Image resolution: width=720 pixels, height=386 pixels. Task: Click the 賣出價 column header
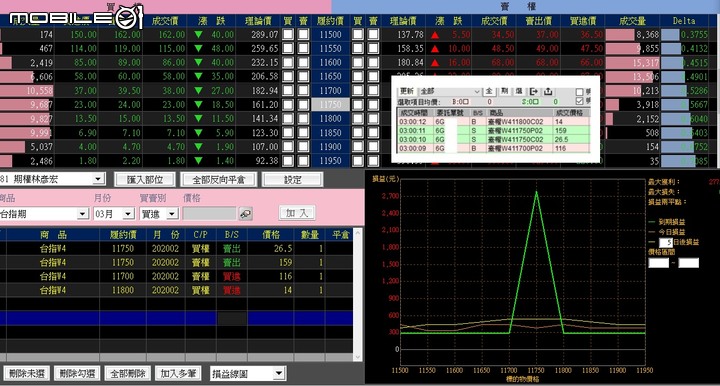(538, 21)
